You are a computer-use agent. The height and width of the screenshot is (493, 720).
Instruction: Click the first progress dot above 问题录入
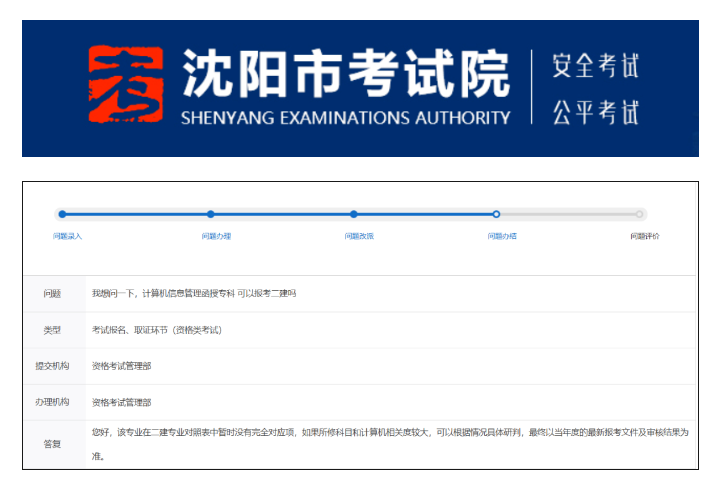coord(62,214)
